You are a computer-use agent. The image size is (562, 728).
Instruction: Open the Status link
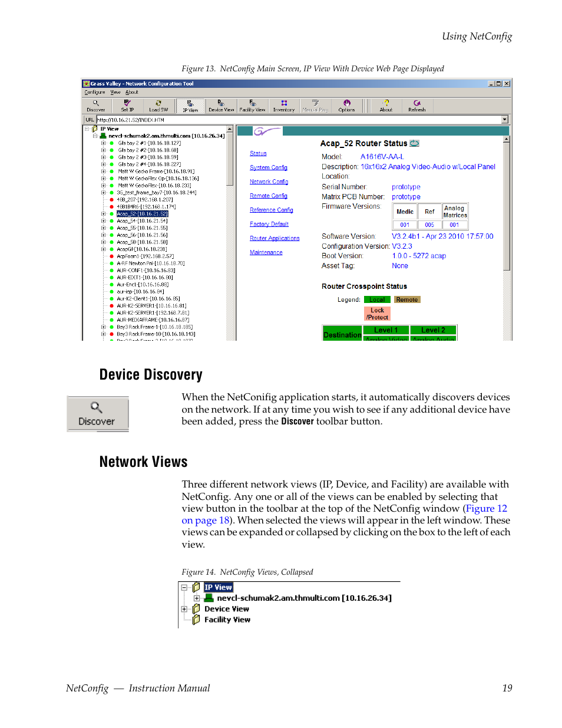coord(258,153)
